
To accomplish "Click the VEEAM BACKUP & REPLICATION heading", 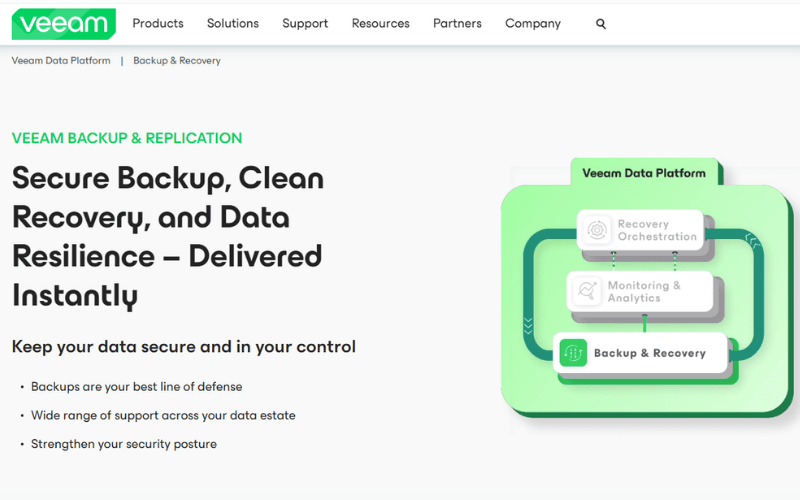I will [127, 138].
